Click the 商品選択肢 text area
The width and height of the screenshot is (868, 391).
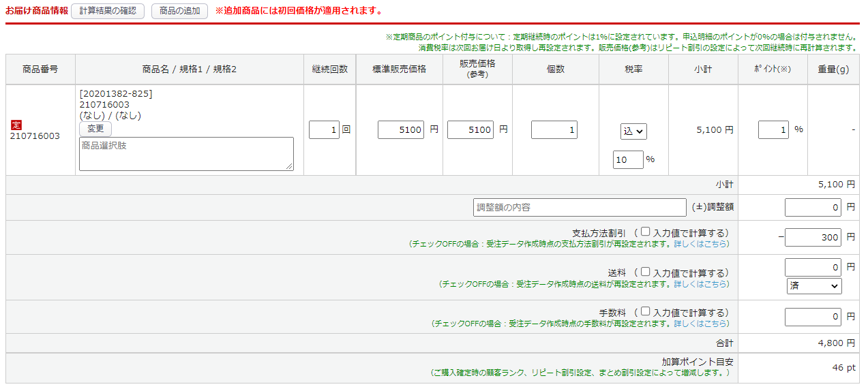pos(186,153)
